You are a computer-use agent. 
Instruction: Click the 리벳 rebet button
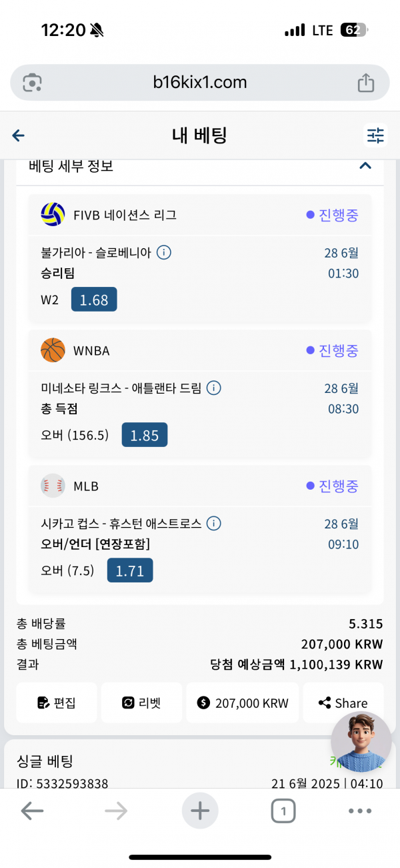(x=141, y=703)
